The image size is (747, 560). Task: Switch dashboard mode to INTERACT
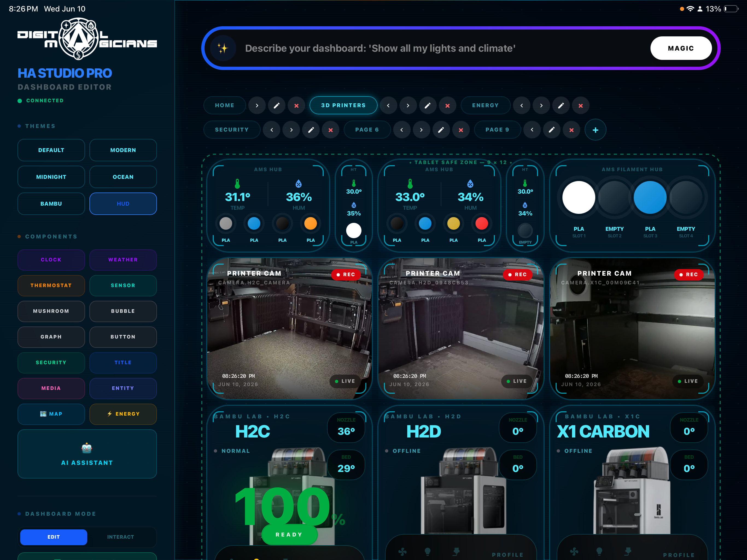121,537
